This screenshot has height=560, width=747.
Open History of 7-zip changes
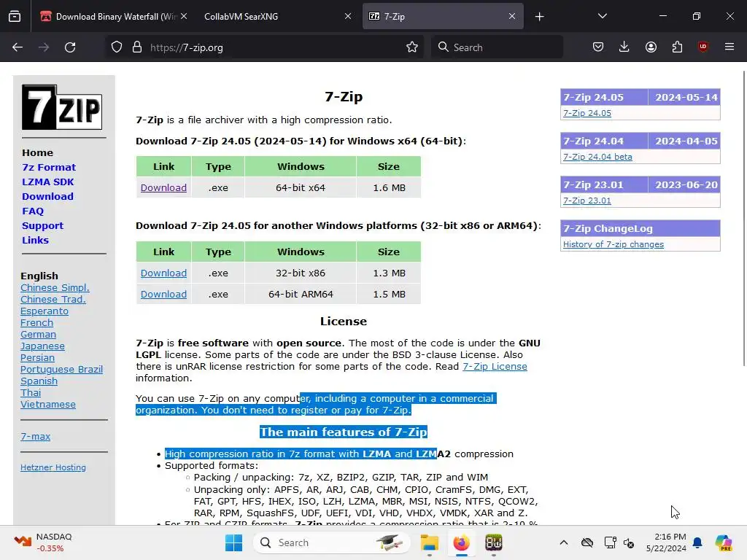pos(613,244)
